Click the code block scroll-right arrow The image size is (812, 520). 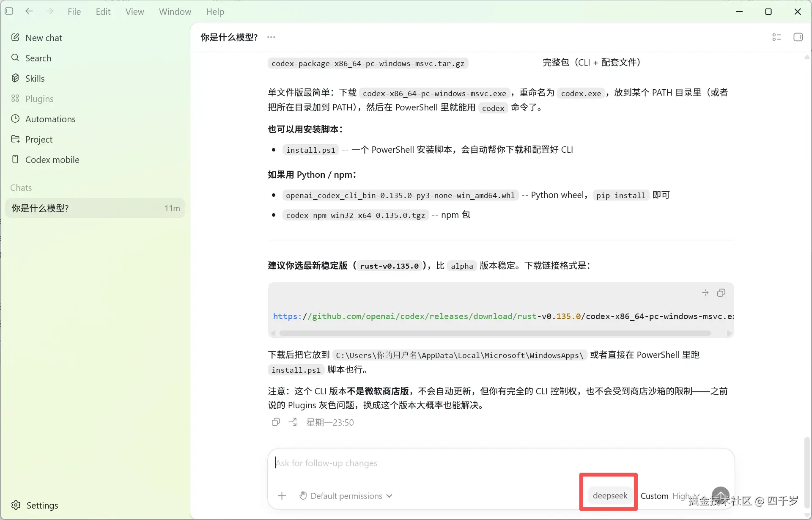click(729, 333)
